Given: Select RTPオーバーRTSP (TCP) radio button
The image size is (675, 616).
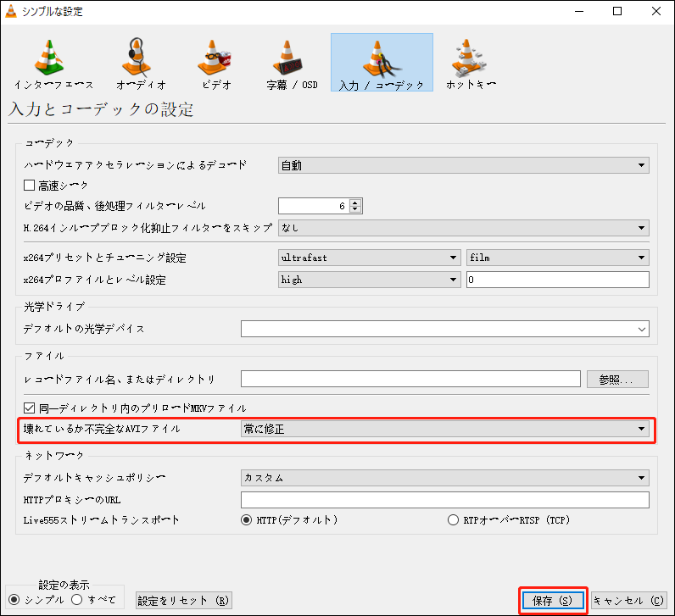Looking at the screenshot, I should (453, 520).
